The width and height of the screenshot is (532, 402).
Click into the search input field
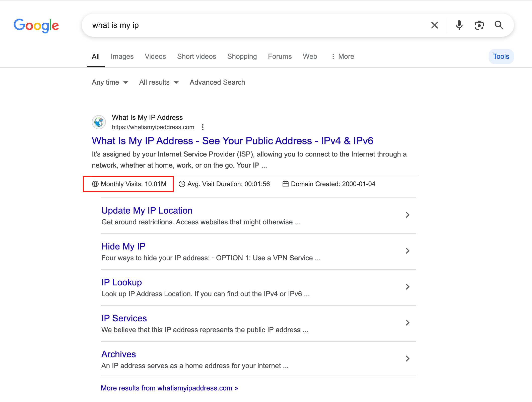256,25
